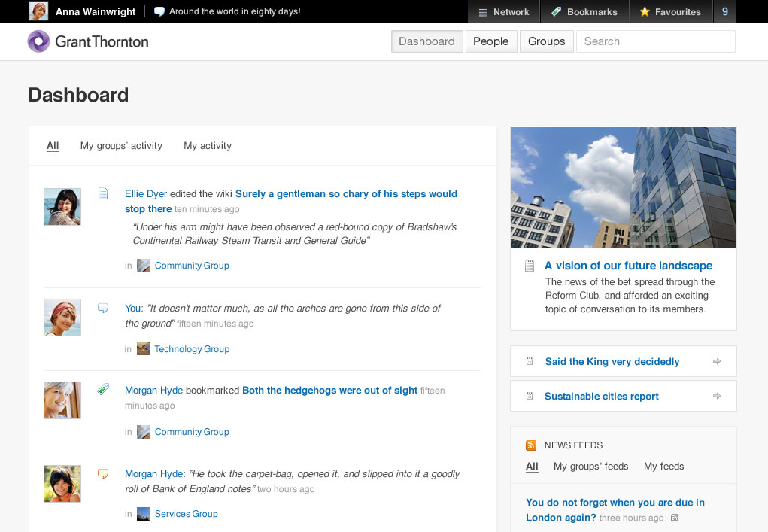
Task: Open the Favourites button
Action: (x=671, y=11)
